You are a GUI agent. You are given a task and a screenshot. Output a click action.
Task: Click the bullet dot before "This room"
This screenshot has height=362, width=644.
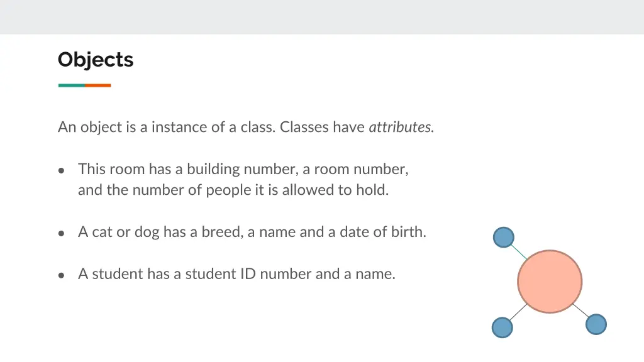click(61, 170)
